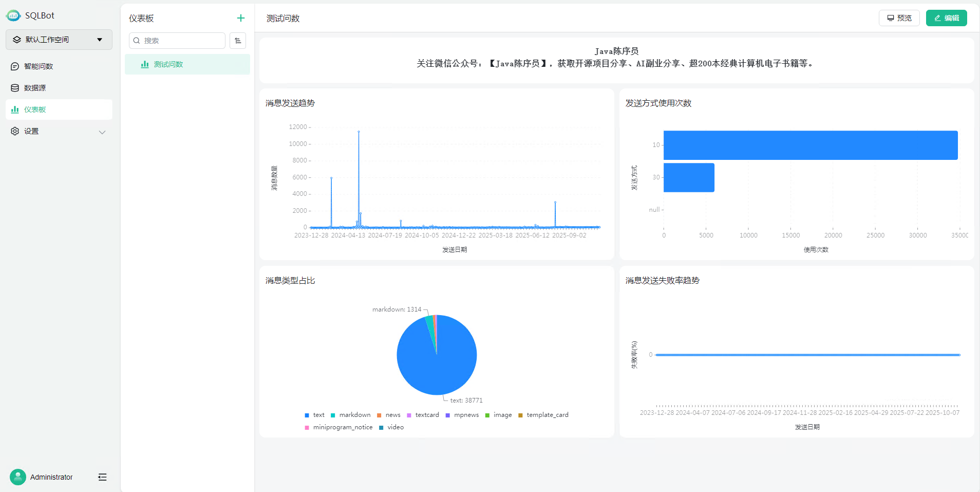The height and width of the screenshot is (492, 980).
Task: Expand the 设置 settings submenu chevron
Action: [x=102, y=132]
